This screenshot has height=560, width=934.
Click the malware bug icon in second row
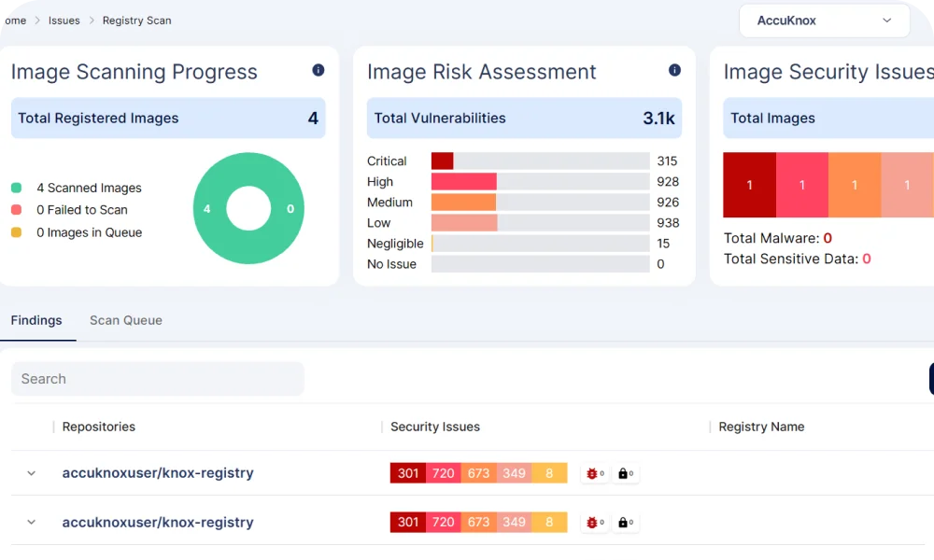tap(592, 523)
